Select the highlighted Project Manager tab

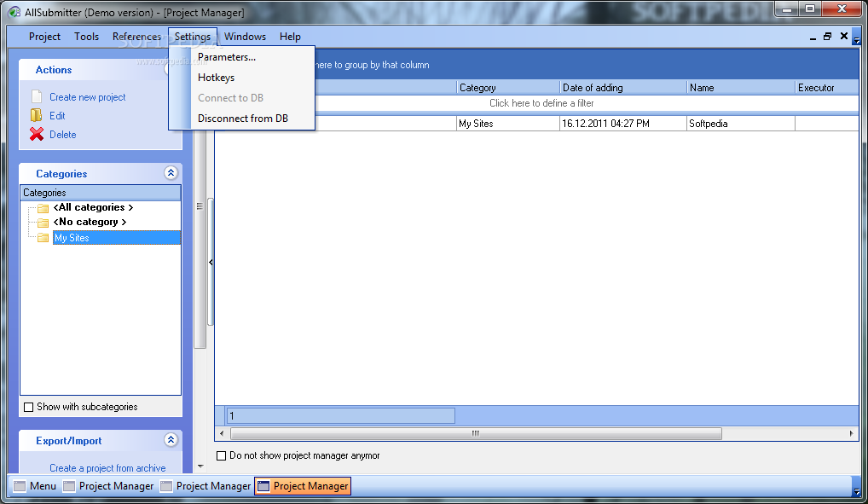coord(303,486)
